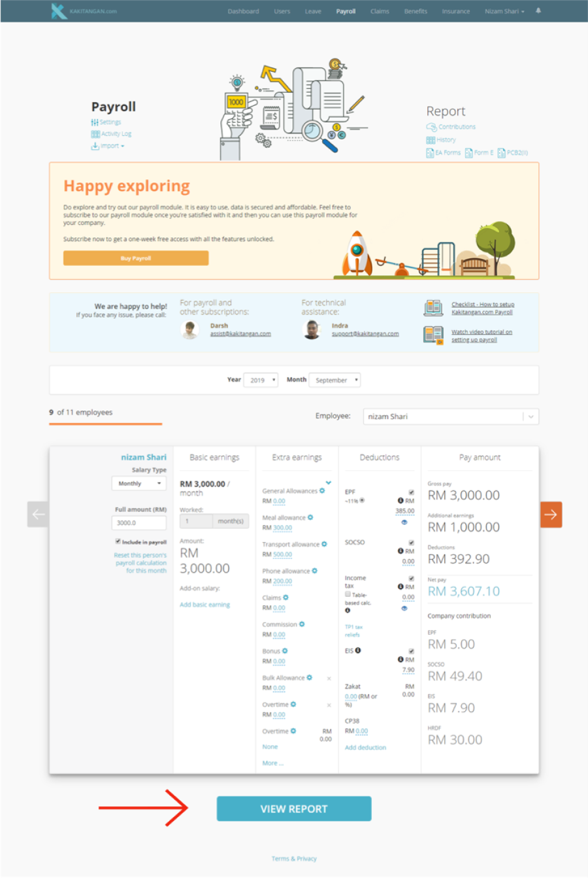The height and width of the screenshot is (878, 588).
Task: Toggle Include in payroll checkbox
Action: [118, 541]
